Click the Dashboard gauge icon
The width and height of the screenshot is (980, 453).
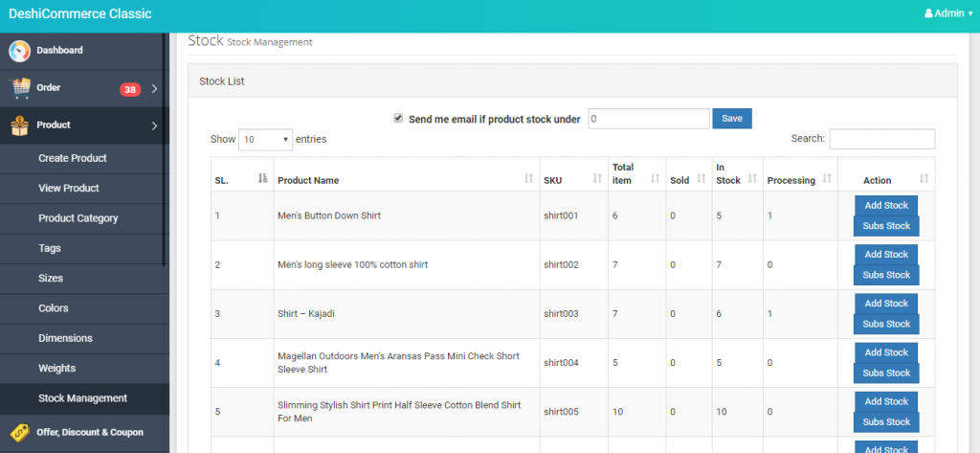19,51
